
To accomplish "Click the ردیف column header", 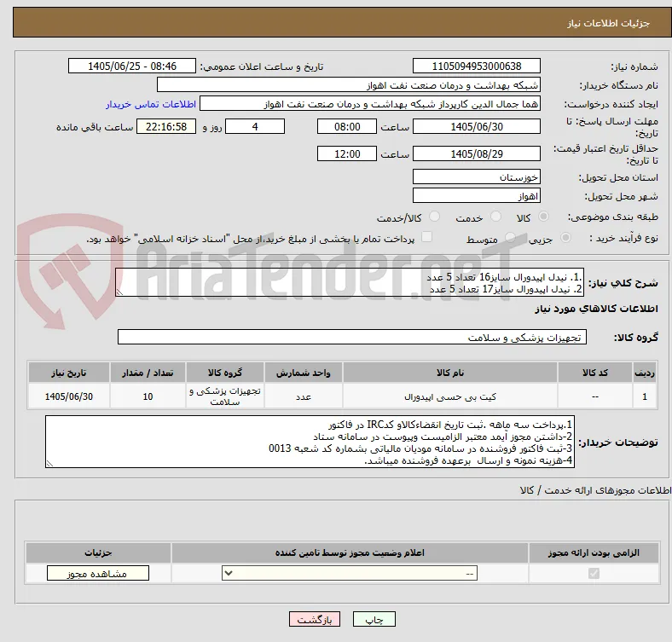I will click(x=645, y=373).
